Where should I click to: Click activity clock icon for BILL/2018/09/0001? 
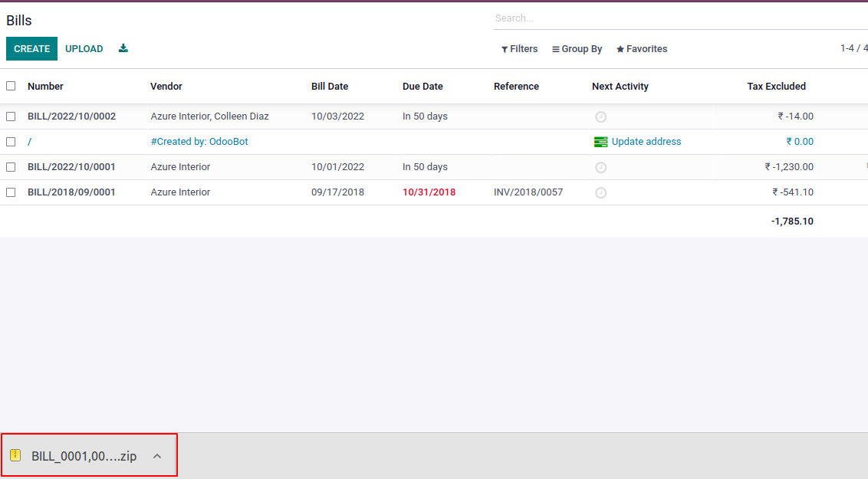click(x=600, y=193)
